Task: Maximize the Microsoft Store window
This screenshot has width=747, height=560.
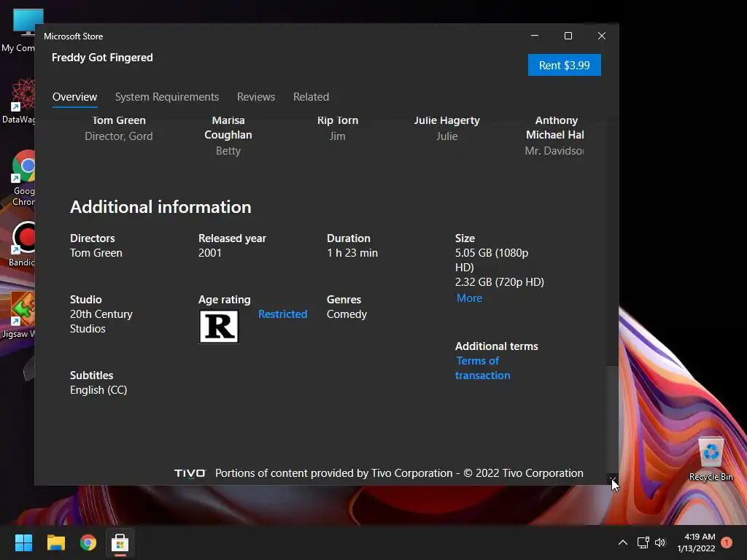Action: point(568,36)
